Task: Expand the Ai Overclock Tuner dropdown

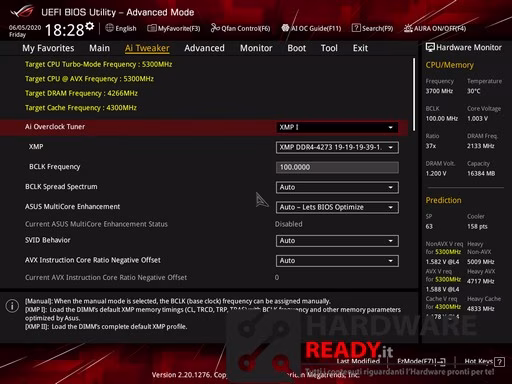Action: 337,127
